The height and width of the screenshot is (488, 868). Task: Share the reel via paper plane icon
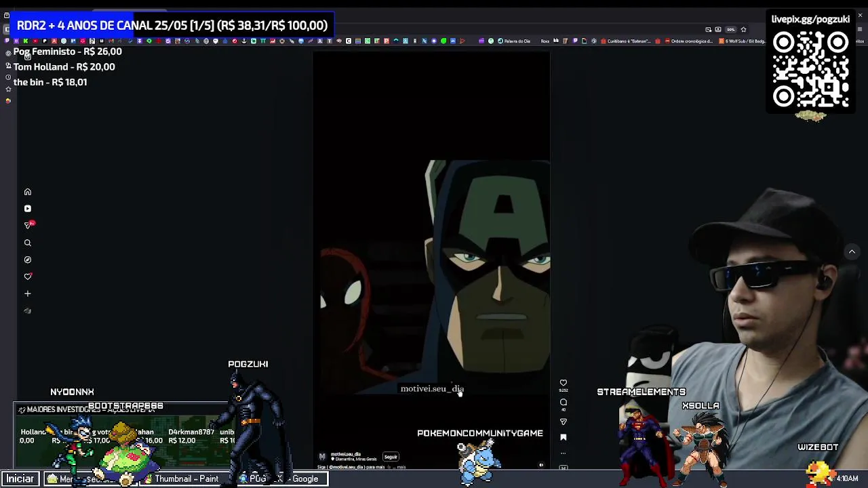[x=563, y=422]
